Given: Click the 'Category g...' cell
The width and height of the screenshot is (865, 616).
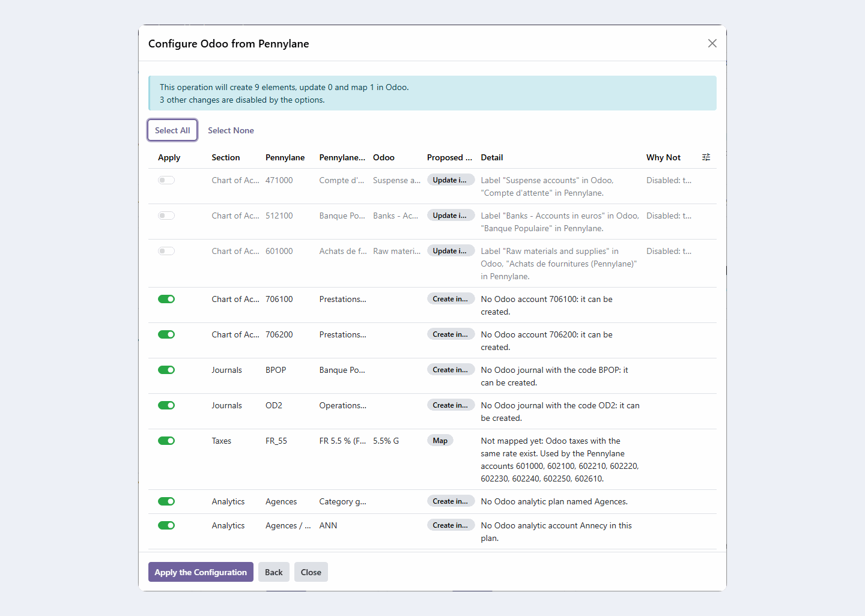Looking at the screenshot, I should point(343,501).
